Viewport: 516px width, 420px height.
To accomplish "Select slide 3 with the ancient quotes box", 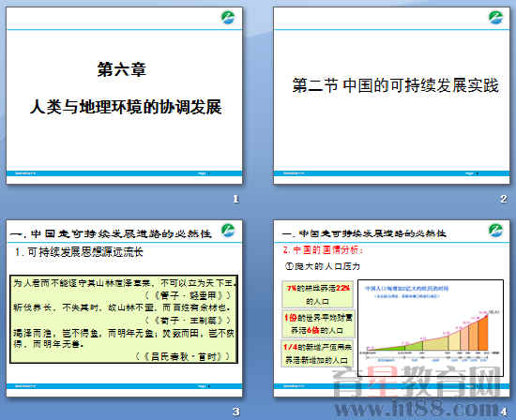I will 125,308.
